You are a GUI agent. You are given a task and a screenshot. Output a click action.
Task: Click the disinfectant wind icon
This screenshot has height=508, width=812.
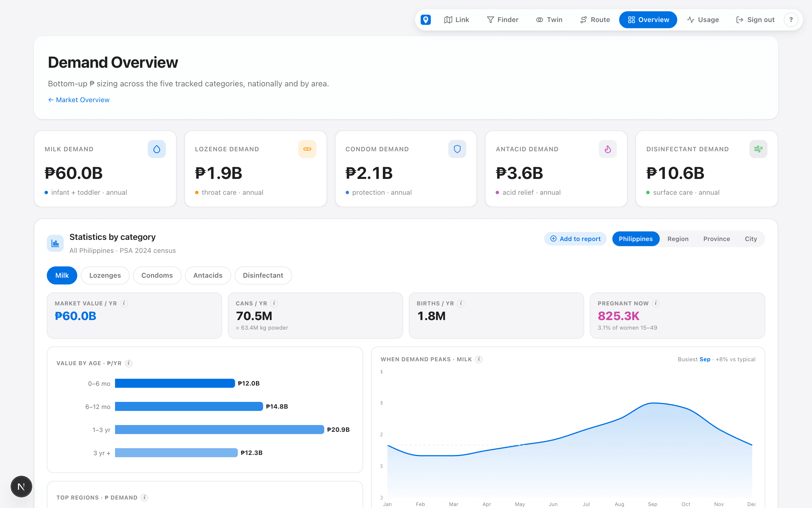pos(758,149)
